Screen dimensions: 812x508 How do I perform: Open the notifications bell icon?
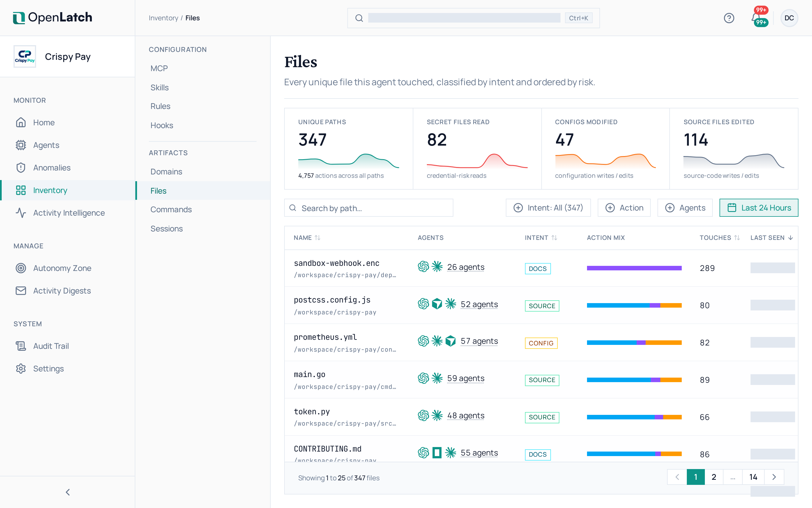click(756, 18)
